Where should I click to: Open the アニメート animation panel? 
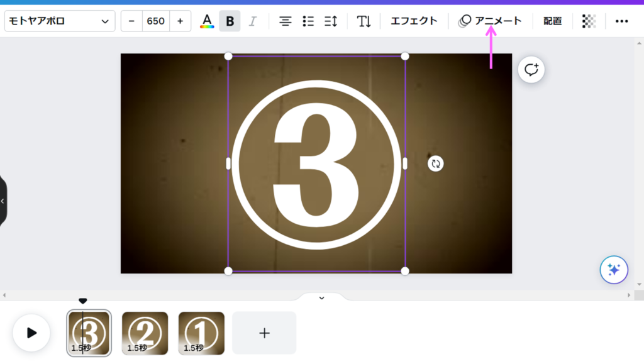491,21
